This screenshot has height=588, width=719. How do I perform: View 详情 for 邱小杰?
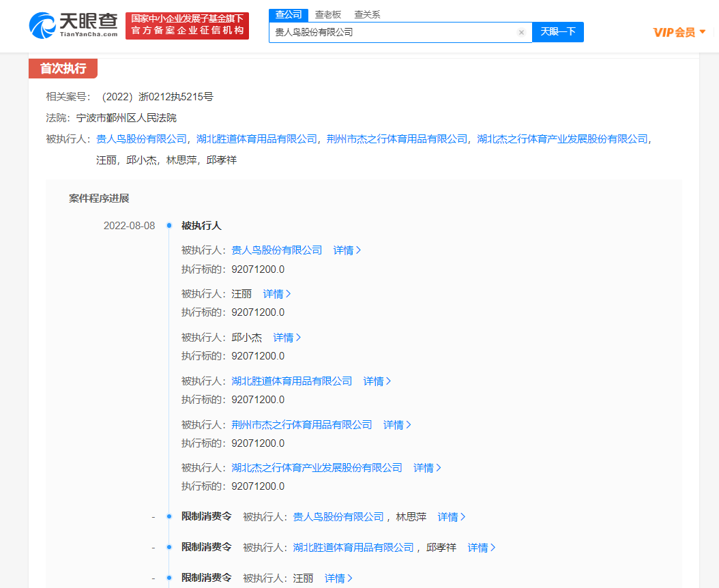point(287,338)
